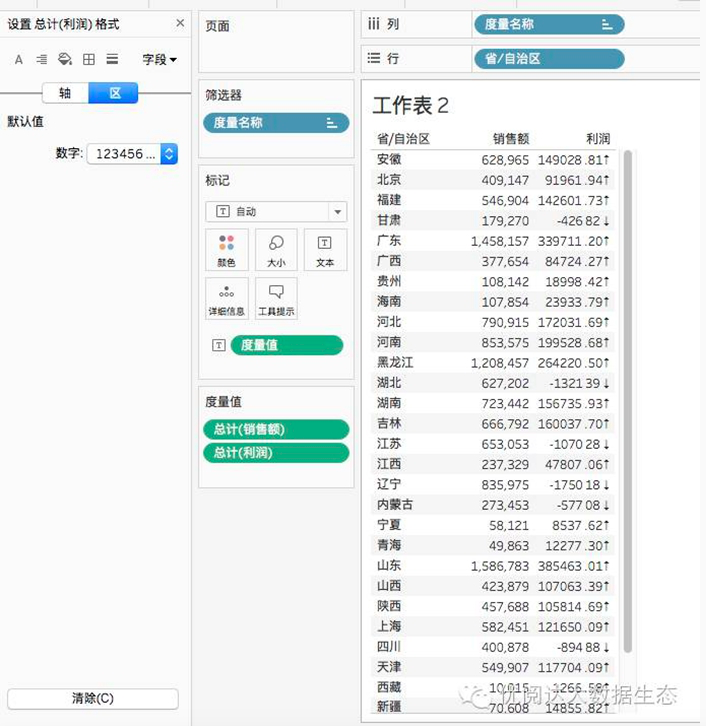Click the 清除(C) clear button
Image resolution: width=706 pixels, height=726 pixels.
point(92,698)
